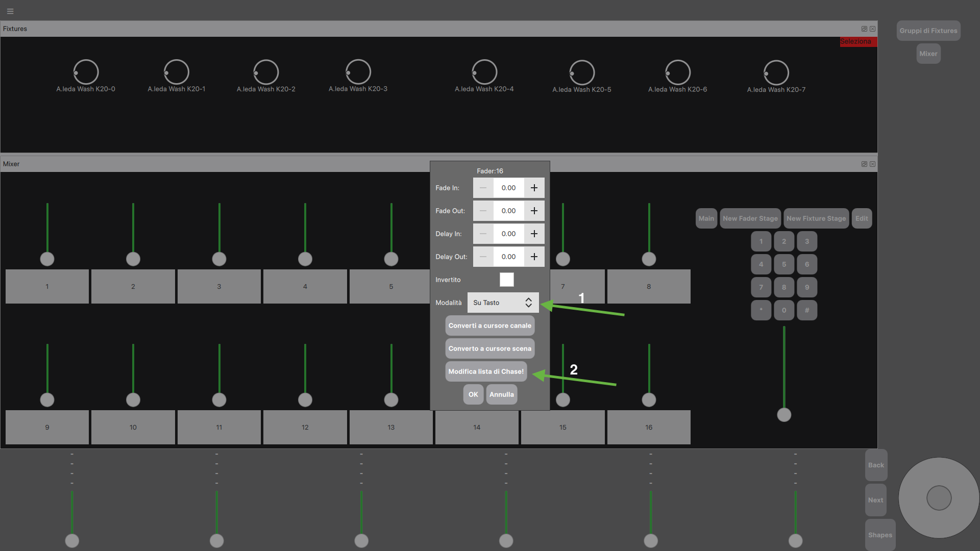980x551 pixels.
Task: Select fixture knob A.leda Wash K20-6
Action: (x=678, y=72)
